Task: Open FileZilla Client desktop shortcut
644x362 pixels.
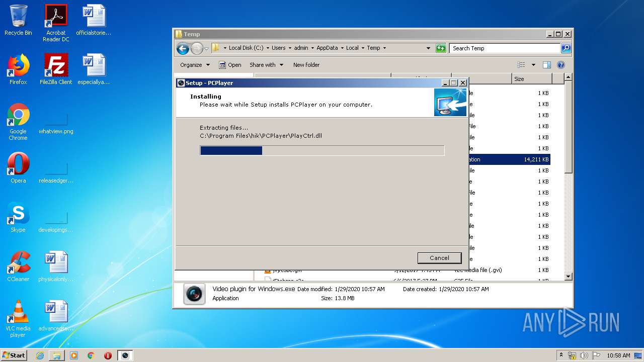Action: pos(56,69)
